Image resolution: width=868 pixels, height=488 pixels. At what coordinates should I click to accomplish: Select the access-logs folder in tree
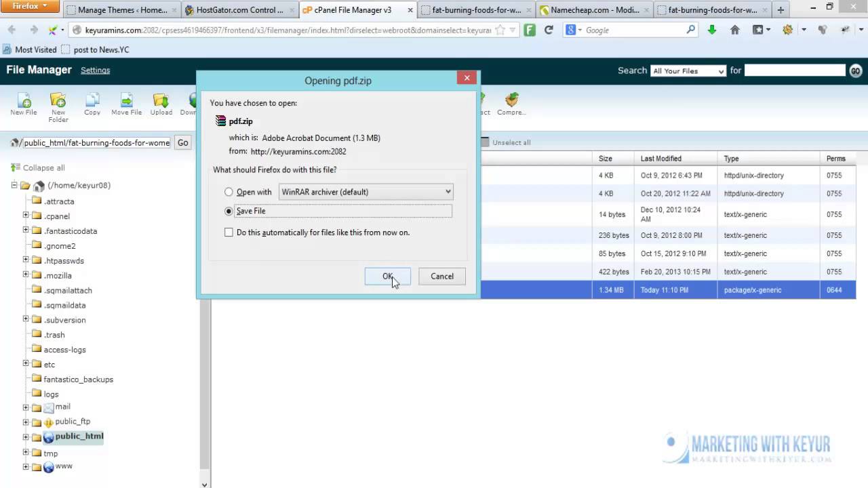pyautogui.click(x=64, y=350)
